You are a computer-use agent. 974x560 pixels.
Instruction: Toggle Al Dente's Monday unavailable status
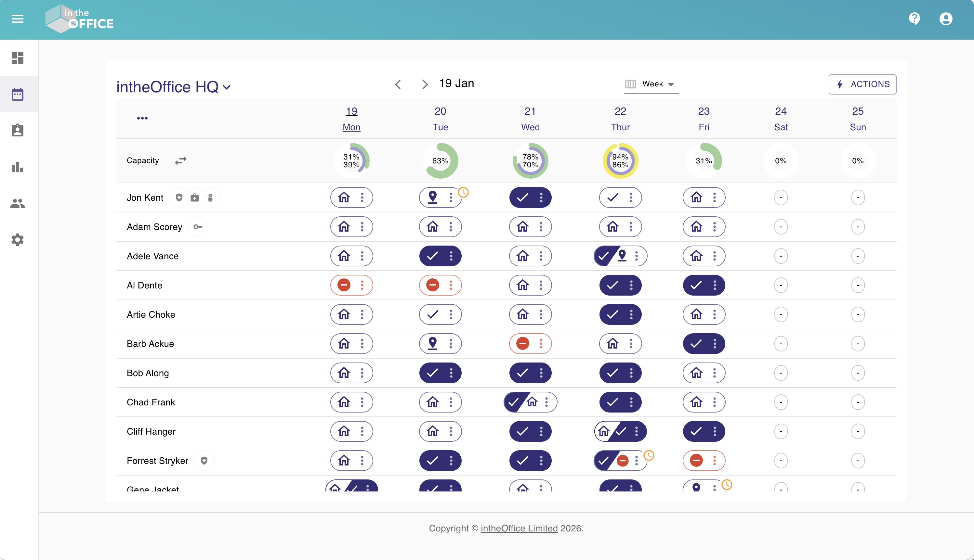[344, 285]
